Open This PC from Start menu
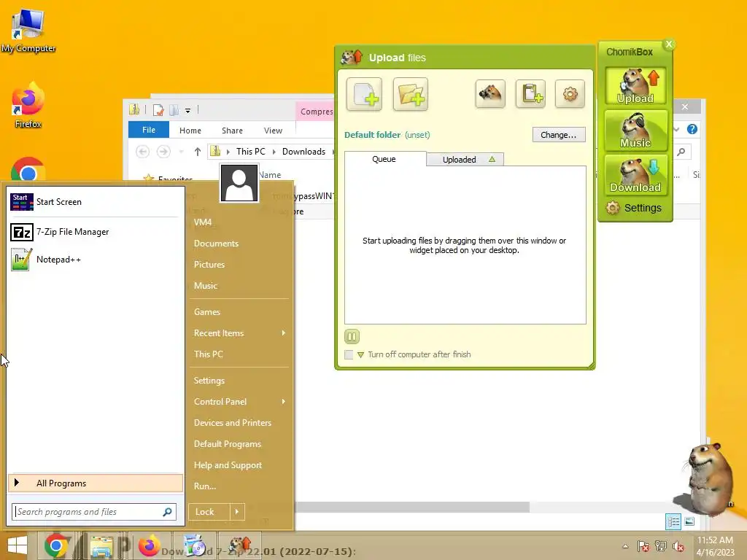 pyautogui.click(x=208, y=354)
